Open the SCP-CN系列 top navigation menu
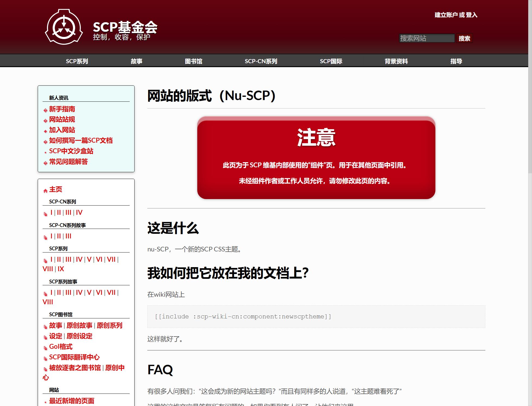The width and height of the screenshot is (532, 406). coord(261,61)
